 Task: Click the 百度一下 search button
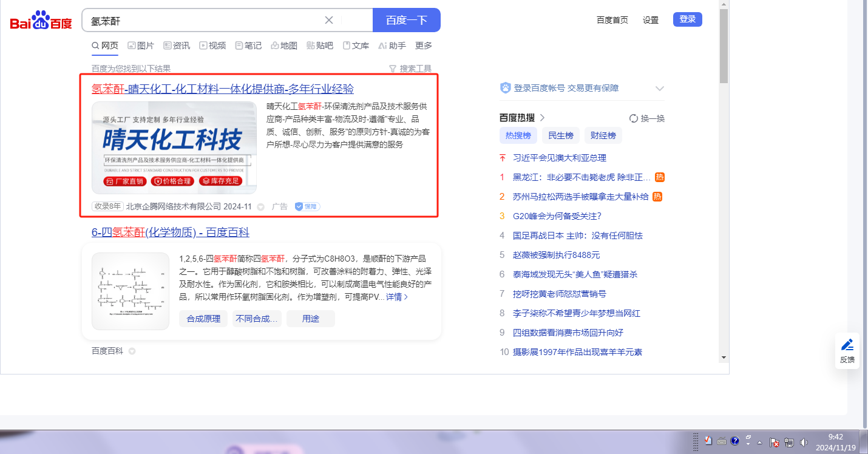tap(407, 20)
